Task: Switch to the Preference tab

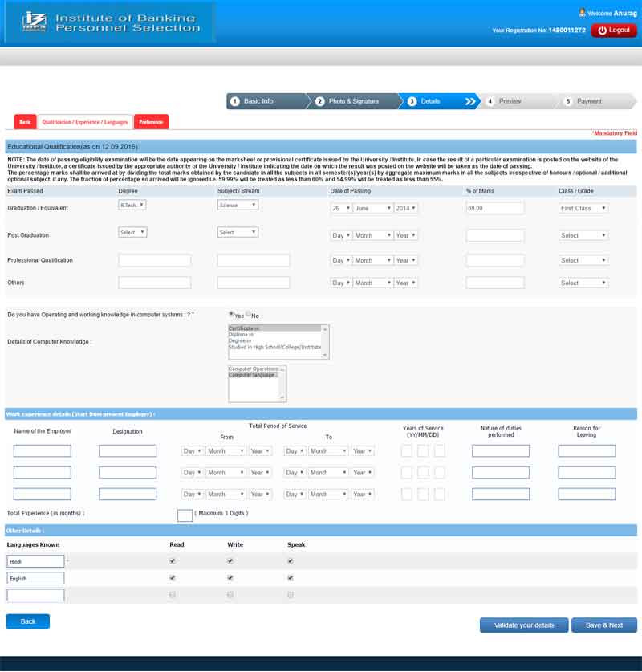Action: [151, 122]
